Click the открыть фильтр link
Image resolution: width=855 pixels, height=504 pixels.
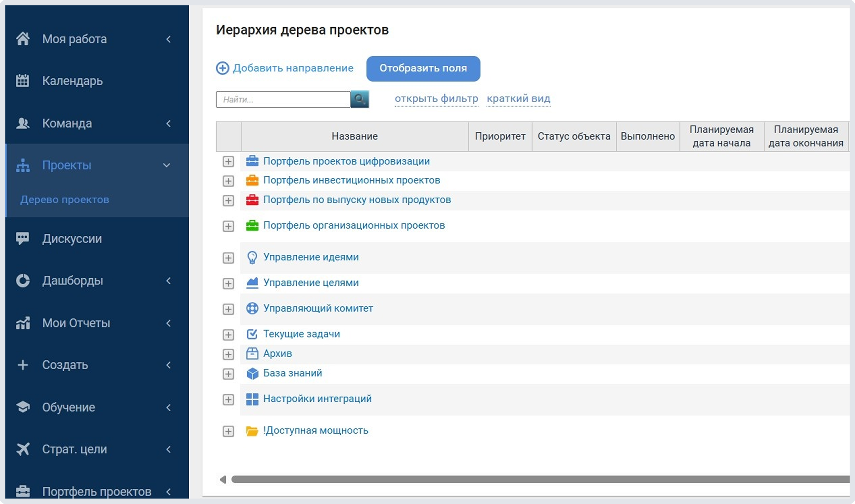pos(436,99)
